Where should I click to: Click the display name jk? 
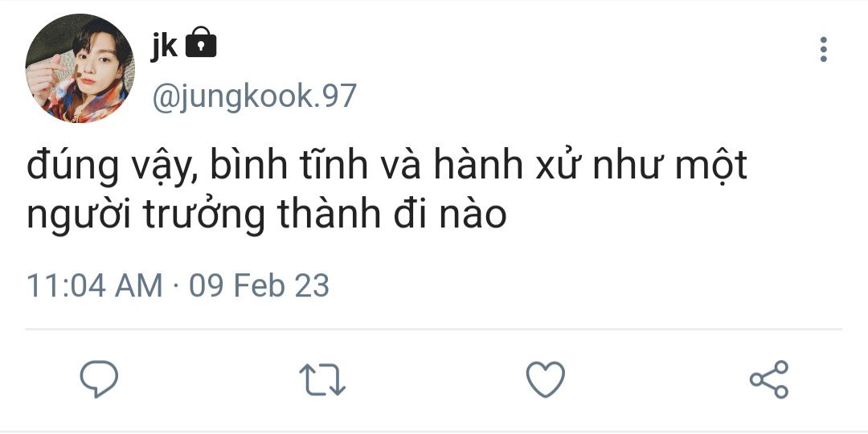click(x=164, y=46)
